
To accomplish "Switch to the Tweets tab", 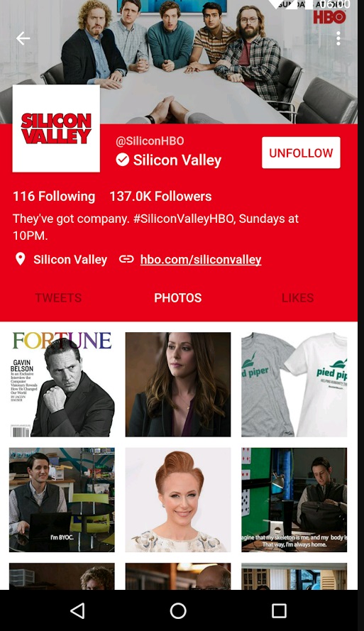I will (58, 298).
